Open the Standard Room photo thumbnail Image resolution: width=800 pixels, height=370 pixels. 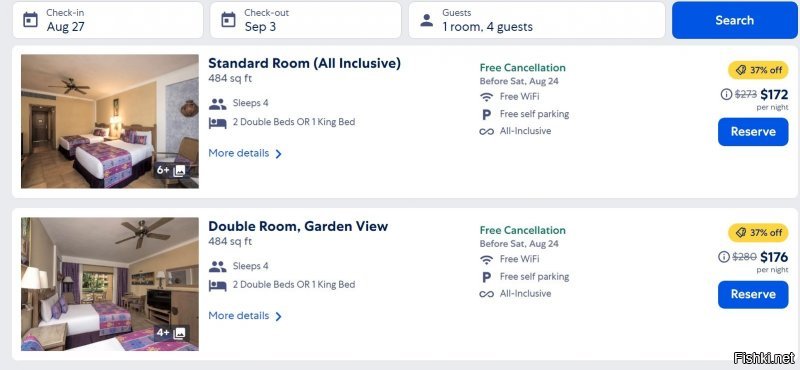click(x=110, y=121)
